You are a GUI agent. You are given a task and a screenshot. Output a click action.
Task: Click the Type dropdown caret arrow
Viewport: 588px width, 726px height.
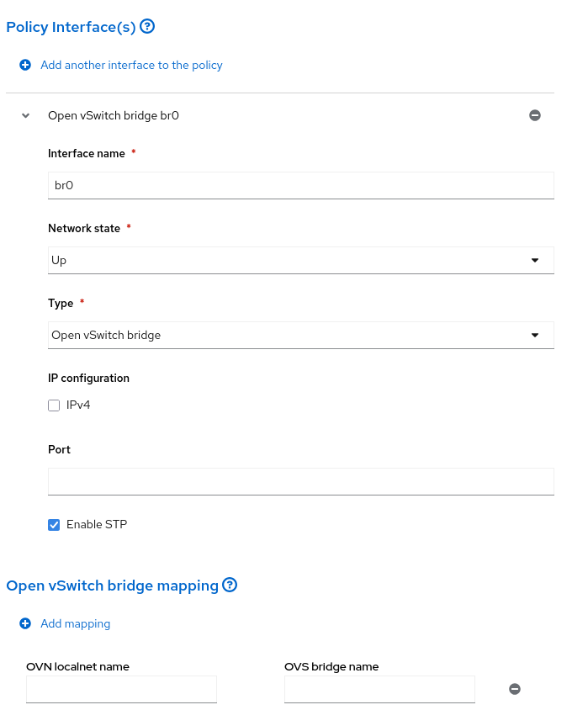535,335
